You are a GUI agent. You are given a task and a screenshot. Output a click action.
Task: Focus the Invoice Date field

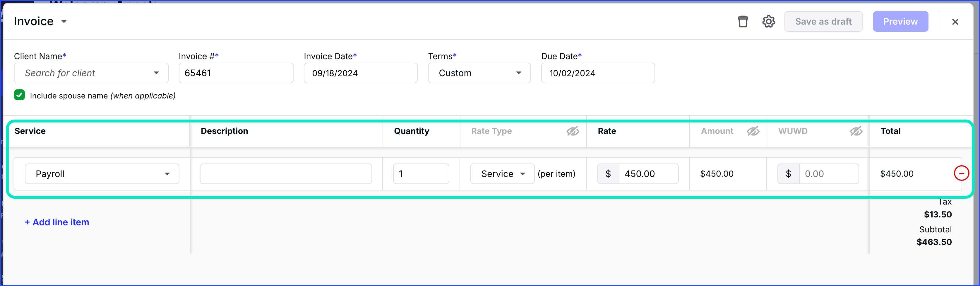click(360, 73)
